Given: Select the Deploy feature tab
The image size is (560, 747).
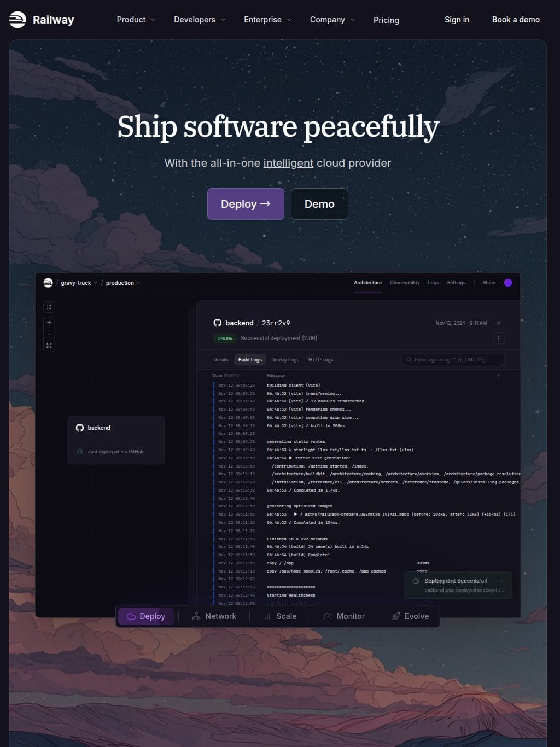Looking at the screenshot, I should (146, 616).
